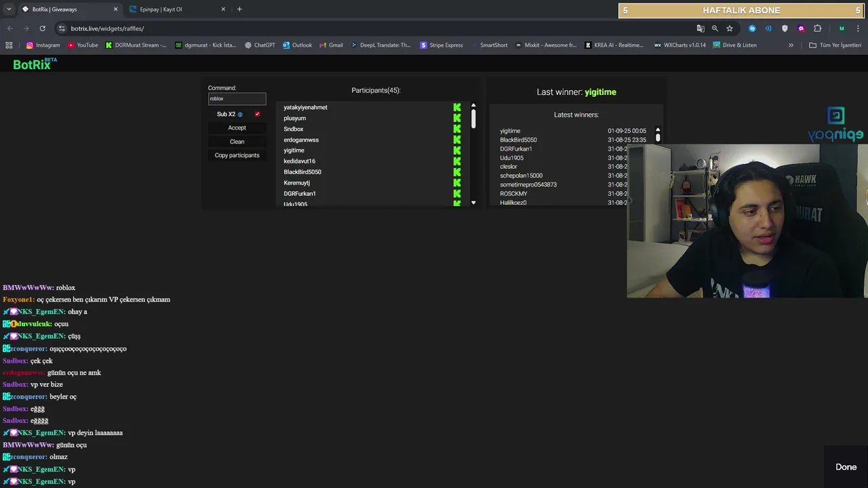
Task: Click the Kick icon next to kedidavut16
Action: [457, 161]
